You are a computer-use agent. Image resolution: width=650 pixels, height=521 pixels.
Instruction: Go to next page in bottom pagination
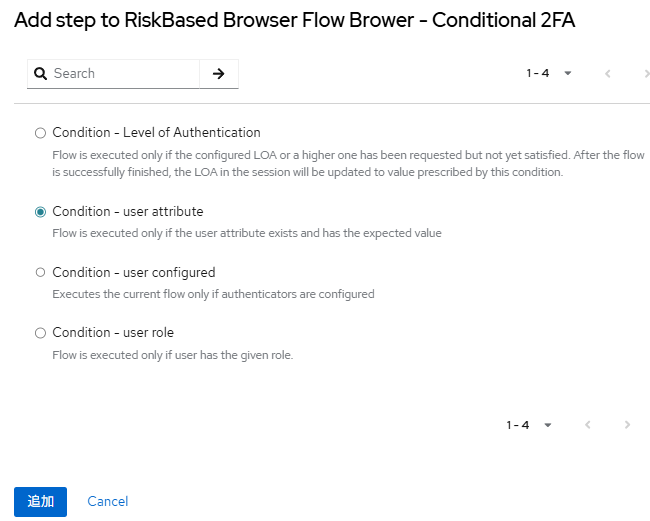(627, 425)
